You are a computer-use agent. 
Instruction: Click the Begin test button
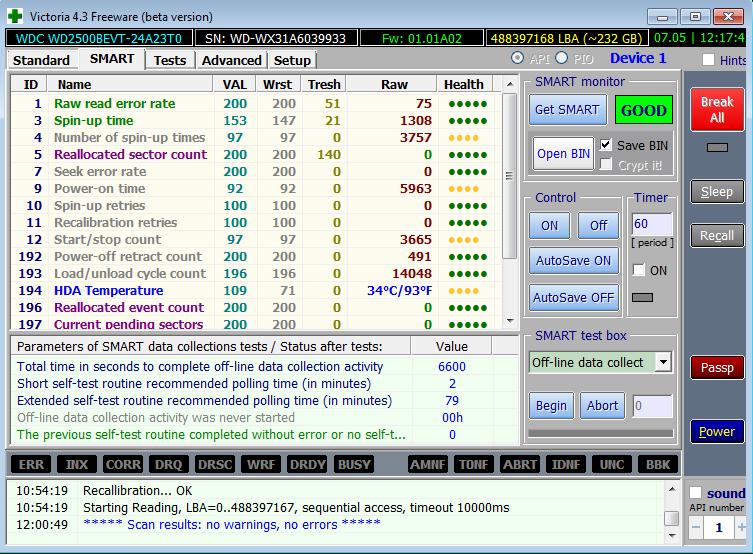(551, 406)
